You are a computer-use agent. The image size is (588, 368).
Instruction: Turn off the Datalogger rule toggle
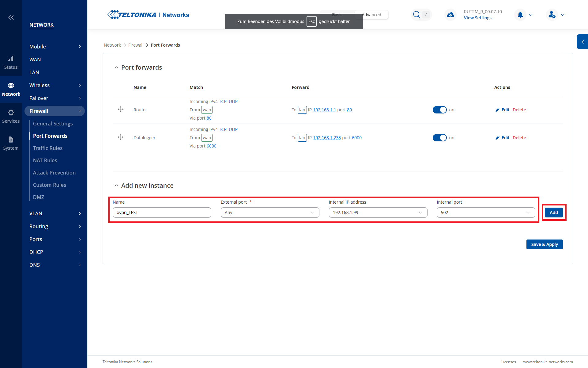(439, 138)
